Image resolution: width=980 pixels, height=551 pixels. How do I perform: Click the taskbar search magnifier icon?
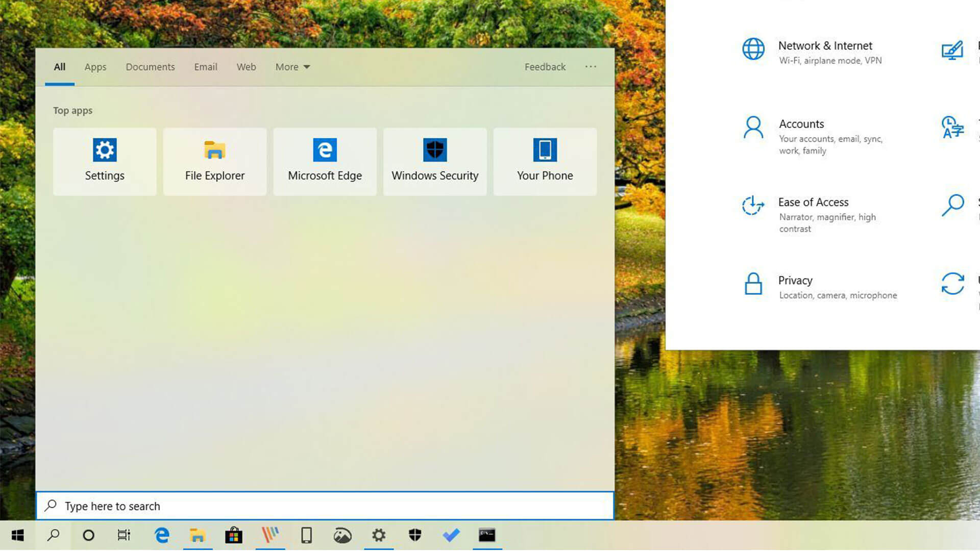pos(53,535)
